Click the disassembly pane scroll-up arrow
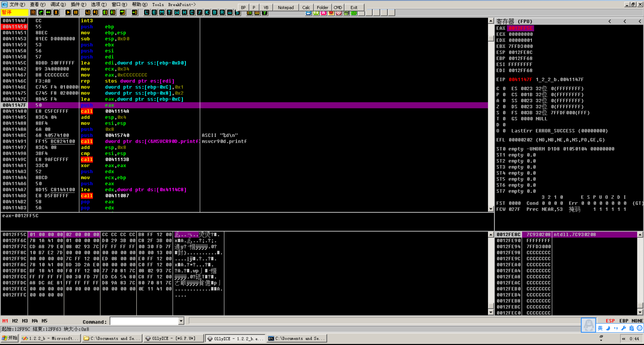The width and height of the screenshot is (644, 345). [491, 21]
